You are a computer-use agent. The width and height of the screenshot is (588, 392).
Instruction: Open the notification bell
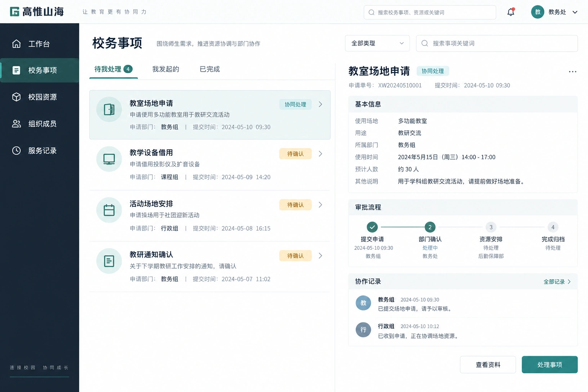511,12
